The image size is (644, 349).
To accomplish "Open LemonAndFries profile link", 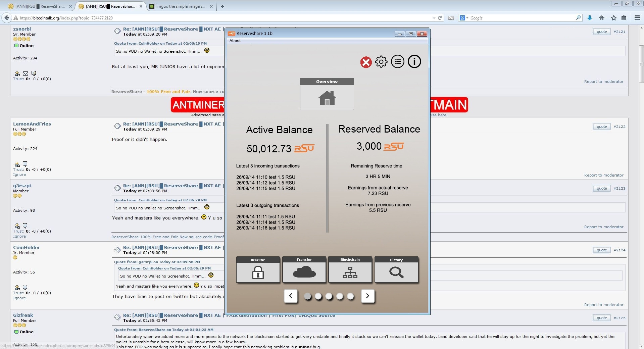I will pyautogui.click(x=32, y=124).
